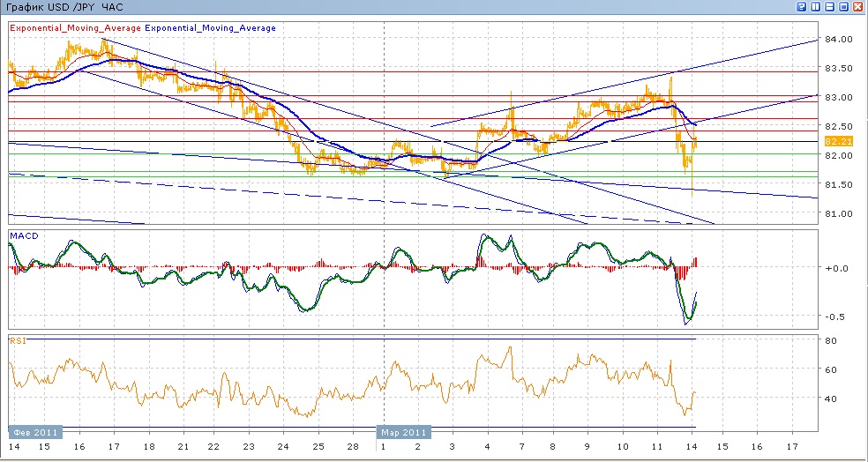Click the MACD indicator label
The image size is (868, 462).
point(22,236)
